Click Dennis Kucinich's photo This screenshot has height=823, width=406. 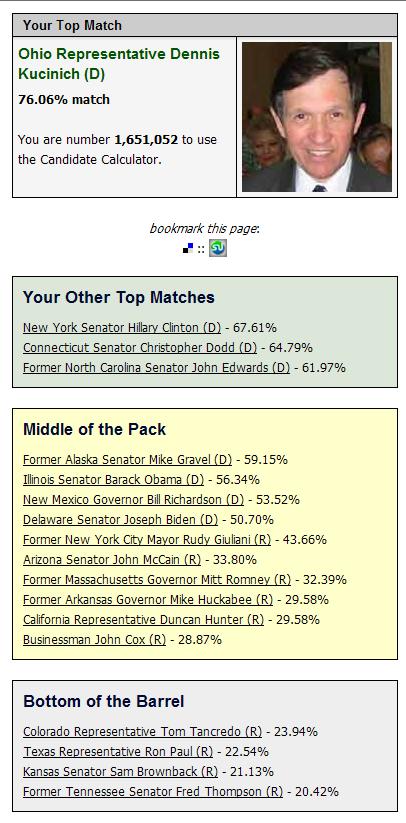tap(317, 117)
